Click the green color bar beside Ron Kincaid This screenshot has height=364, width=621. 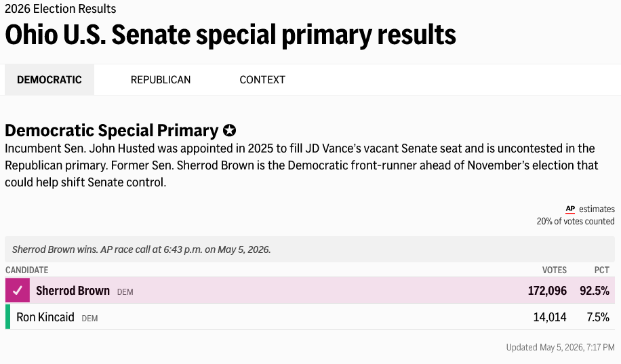(7, 317)
